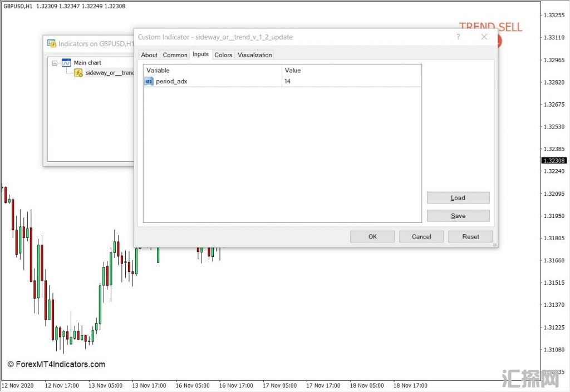Image resolution: width=570 pixels, height=392 pixels.
Task: Select the sideway_or__trend indicator icon
Action: [78, 73]
